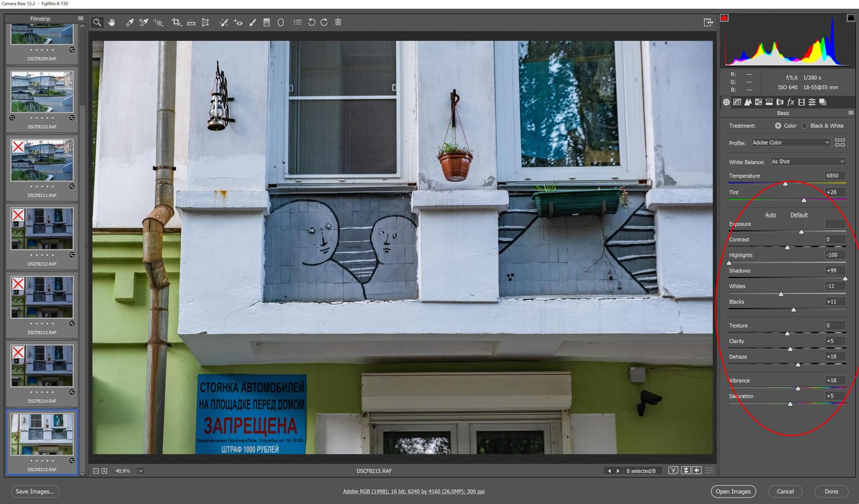Open the Lens Corrections tab
The image size is (859, 504).
click(x=780, y=102)
